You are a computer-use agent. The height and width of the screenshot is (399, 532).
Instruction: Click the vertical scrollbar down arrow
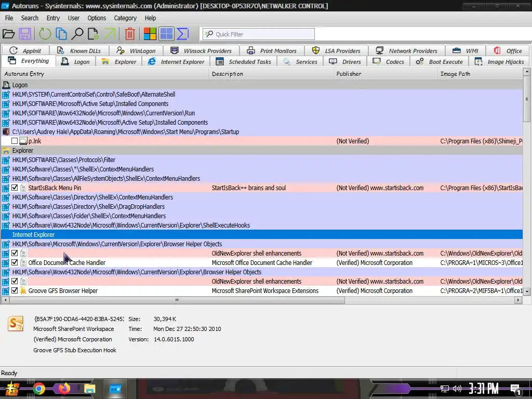coord(527,291)
